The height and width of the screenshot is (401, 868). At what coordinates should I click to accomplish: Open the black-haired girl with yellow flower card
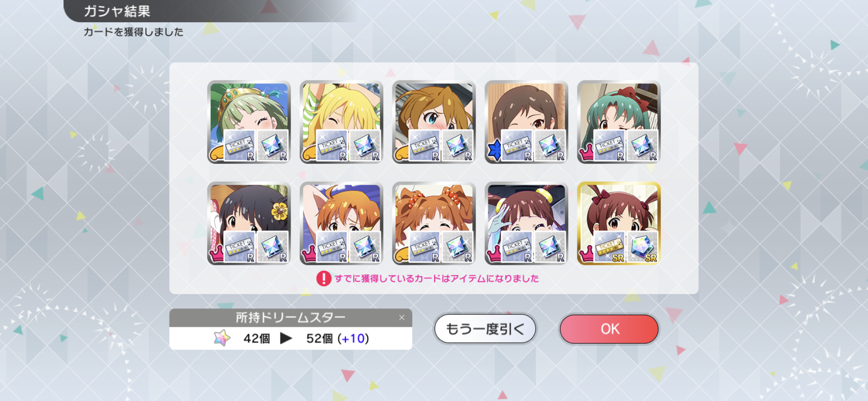[249, 224]
